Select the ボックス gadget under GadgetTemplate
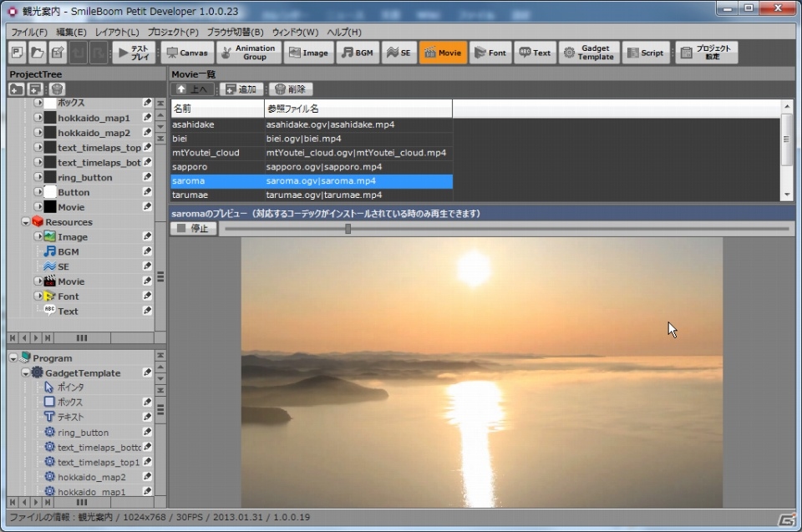This screenshot has width=802, height=532. point(69,402)
